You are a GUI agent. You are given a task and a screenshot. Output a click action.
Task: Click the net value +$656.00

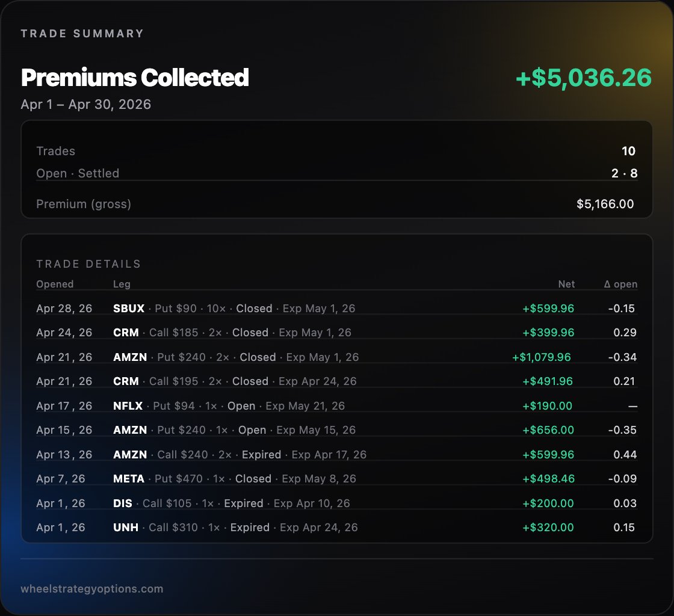click(548, 430)
